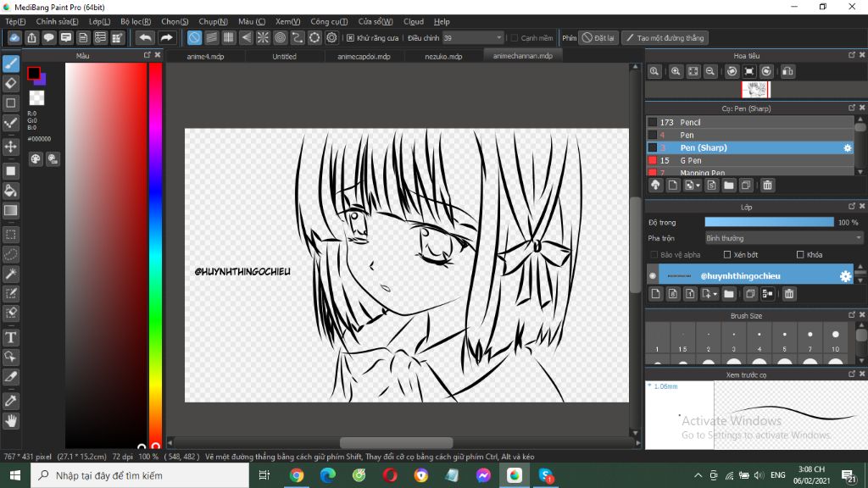The image size is (868, 488).
Task: Select the Text tool
Action: 11,337
